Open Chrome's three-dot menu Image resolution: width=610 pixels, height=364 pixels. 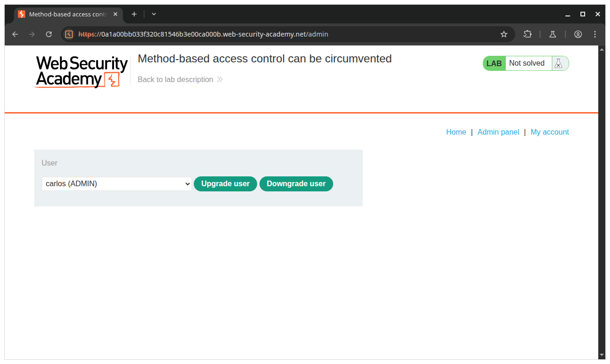[595, 34]
